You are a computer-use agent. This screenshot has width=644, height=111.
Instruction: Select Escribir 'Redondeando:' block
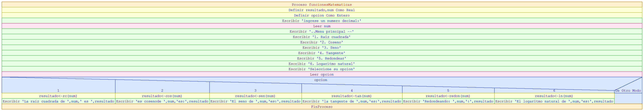coord(448,102)
